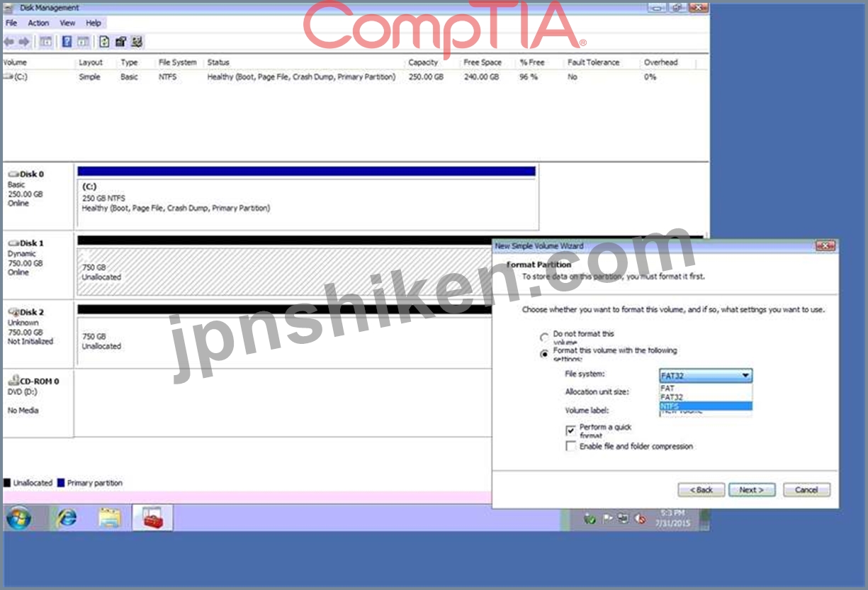Select the (C:) 250 GB NTFS partition

click(x=308, y=198)
